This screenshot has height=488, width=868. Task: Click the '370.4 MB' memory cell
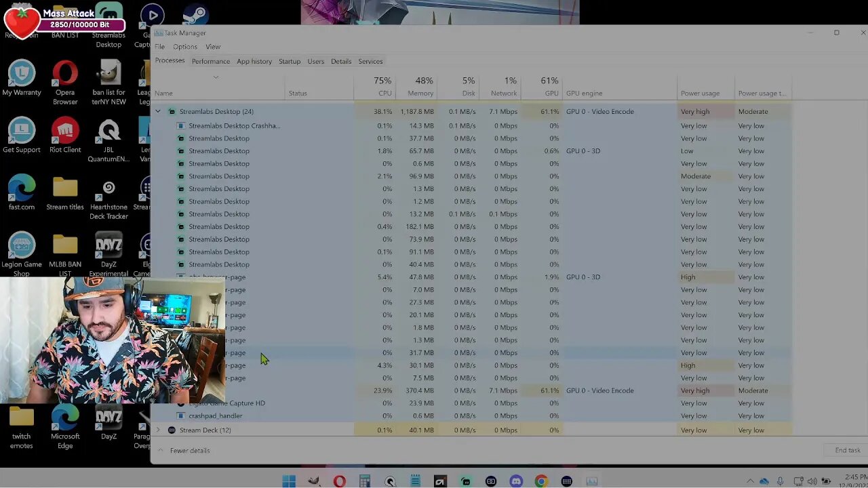click(x=416, y=390)
